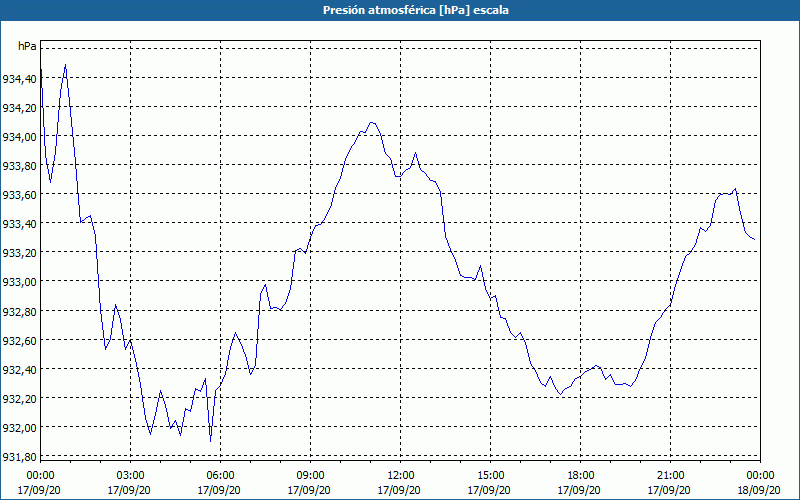Click the 15:00 time axis label
This screenshot has width=800, height=500.
491,476
